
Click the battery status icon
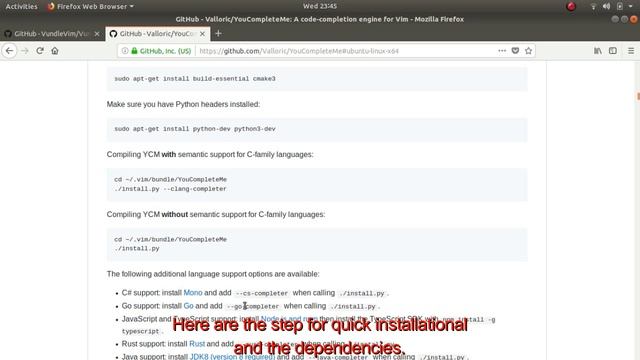click(620, 7)
